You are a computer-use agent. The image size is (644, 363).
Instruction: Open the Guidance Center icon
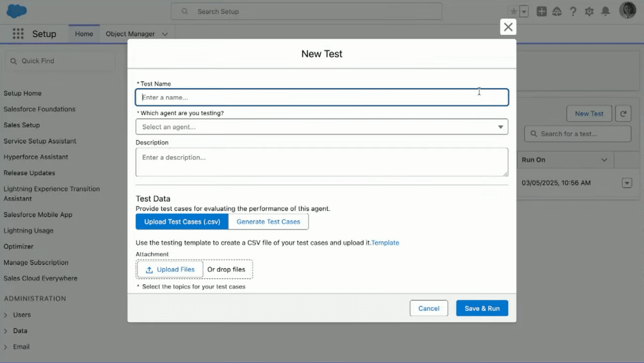[557, 11]
